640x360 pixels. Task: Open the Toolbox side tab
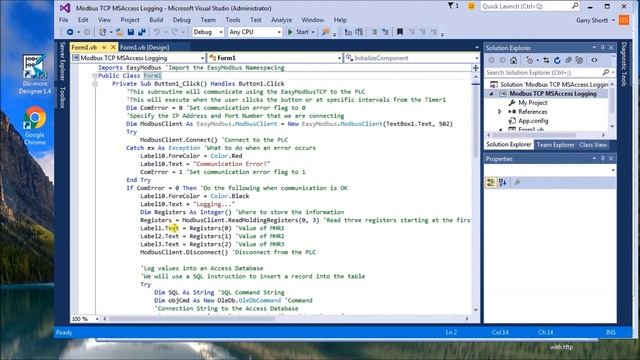[62, 98]
